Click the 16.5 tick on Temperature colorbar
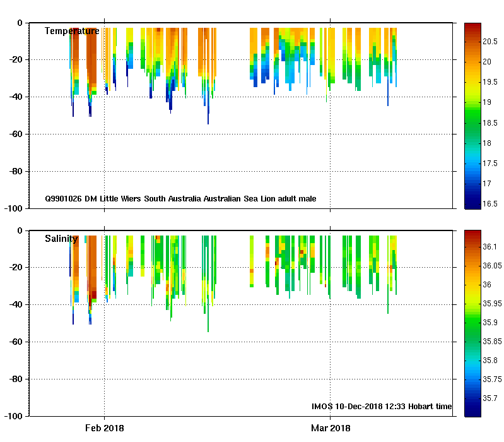Screen dimensions: 504x442 [x=491, y=204]
